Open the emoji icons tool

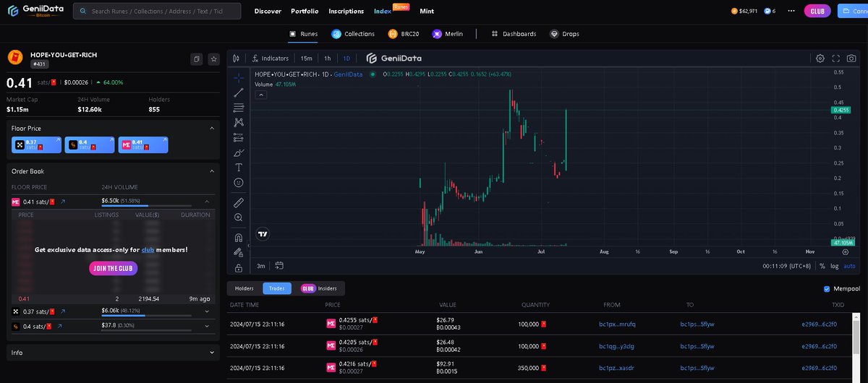239,182
